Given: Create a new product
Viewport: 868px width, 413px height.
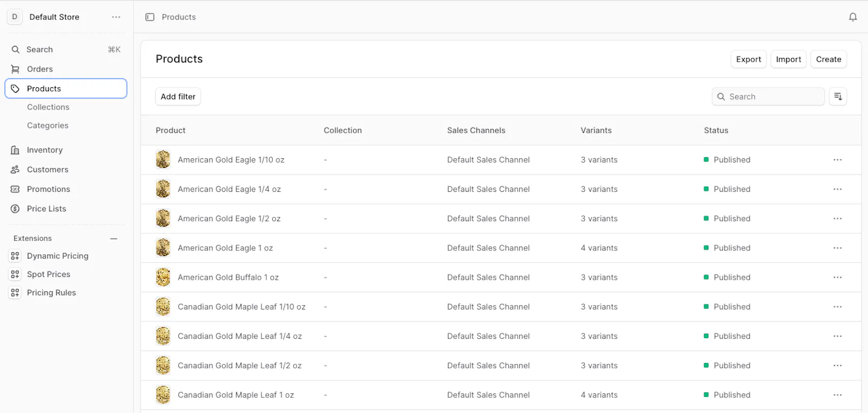Looking at the screenshot, I should coord(828,59).
